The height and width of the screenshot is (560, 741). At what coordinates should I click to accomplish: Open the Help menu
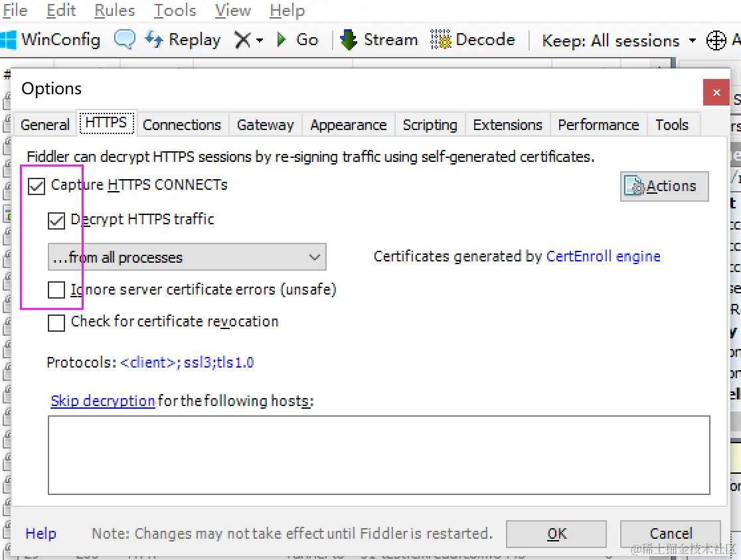click(288, 11)
